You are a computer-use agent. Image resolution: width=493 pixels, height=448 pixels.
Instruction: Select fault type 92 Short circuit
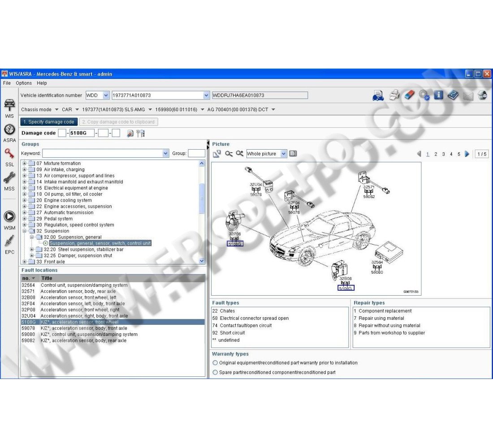pyautogui.click(x=229, y=332)
